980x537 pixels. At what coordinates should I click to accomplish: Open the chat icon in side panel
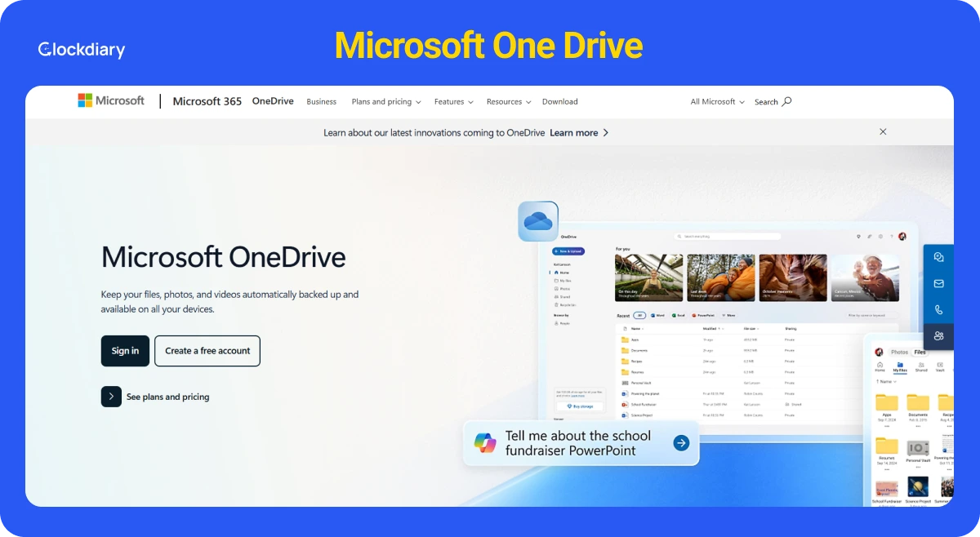[939, 257]
